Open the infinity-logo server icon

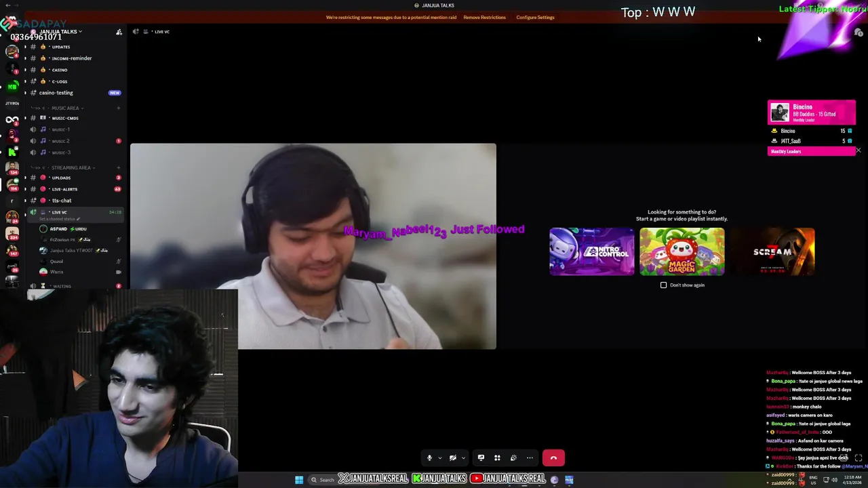12,119
